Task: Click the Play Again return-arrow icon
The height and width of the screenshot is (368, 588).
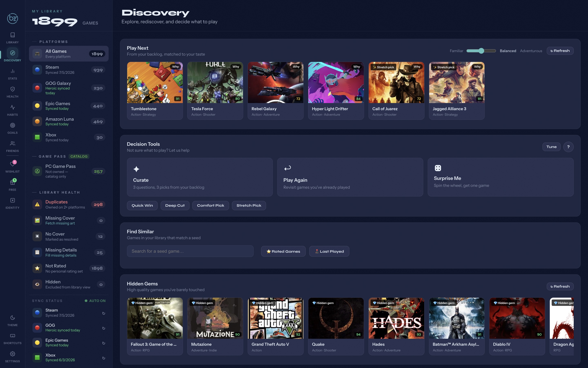Action: point(287,168)
